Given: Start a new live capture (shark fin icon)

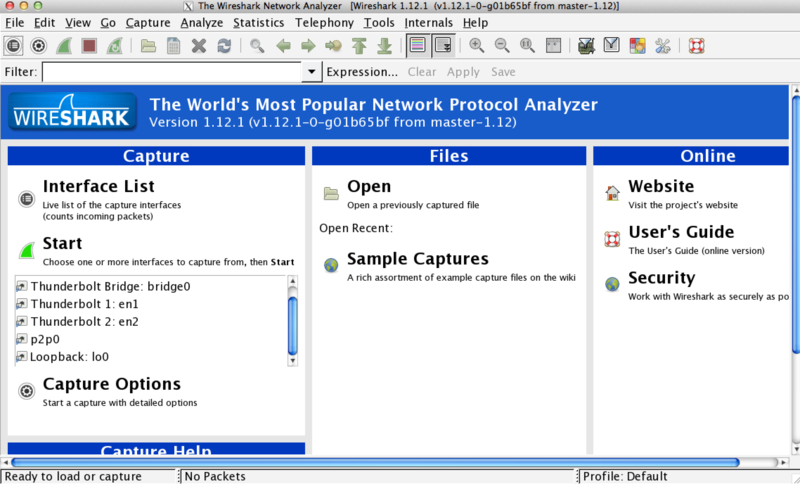Looking at the screenshot, I should [x=64, y=46].
